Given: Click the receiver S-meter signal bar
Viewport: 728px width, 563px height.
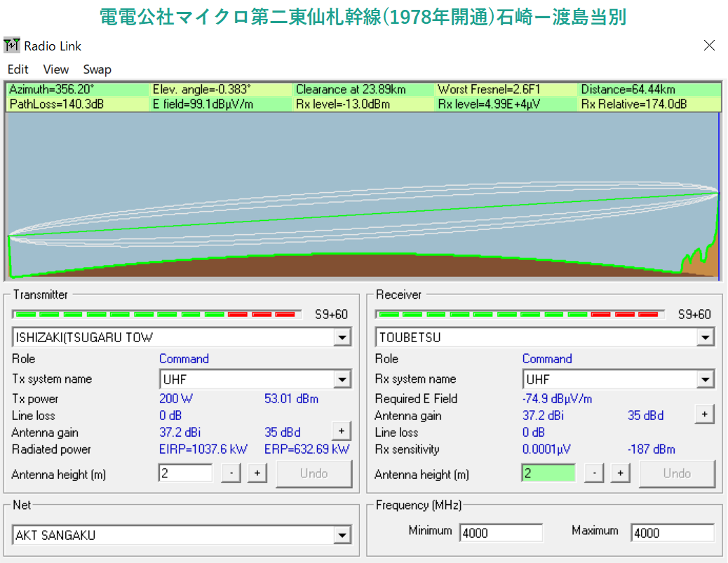Looking at the screenshot, I should point(520,315).
